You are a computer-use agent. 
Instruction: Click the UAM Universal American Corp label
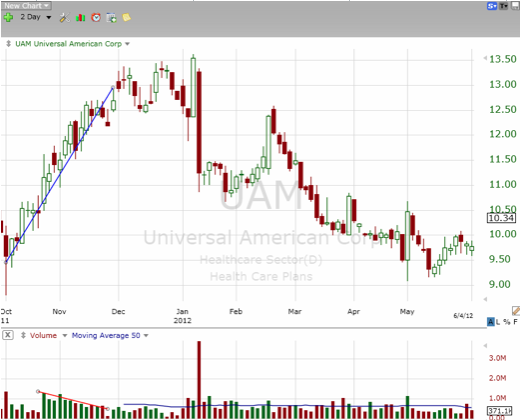click(68, 44)
